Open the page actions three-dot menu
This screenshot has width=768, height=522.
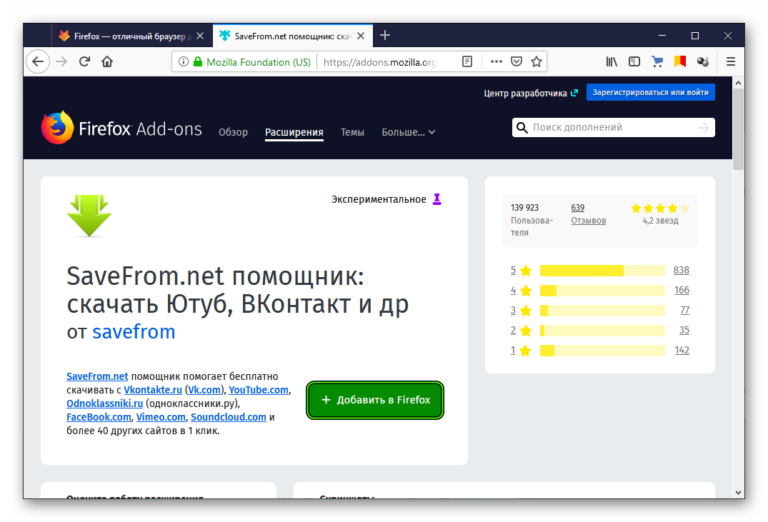coord(496,62)
